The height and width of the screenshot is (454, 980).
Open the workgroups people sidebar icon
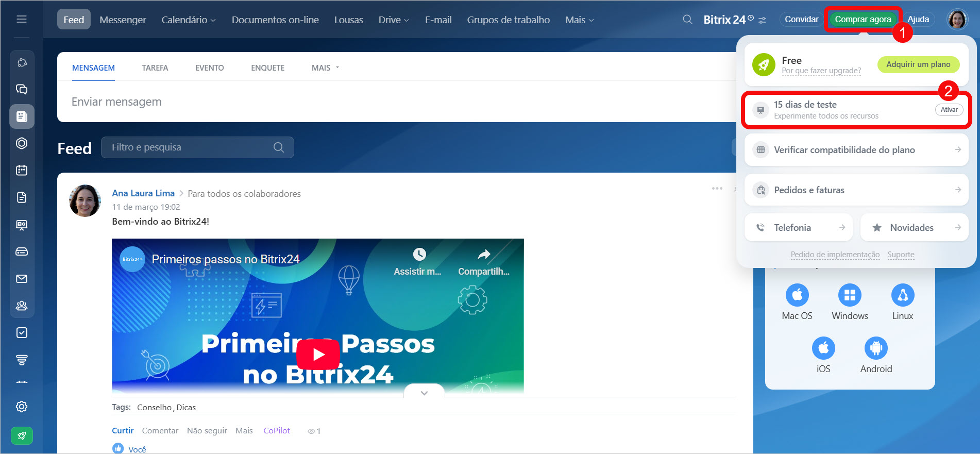tap(22, 306)
